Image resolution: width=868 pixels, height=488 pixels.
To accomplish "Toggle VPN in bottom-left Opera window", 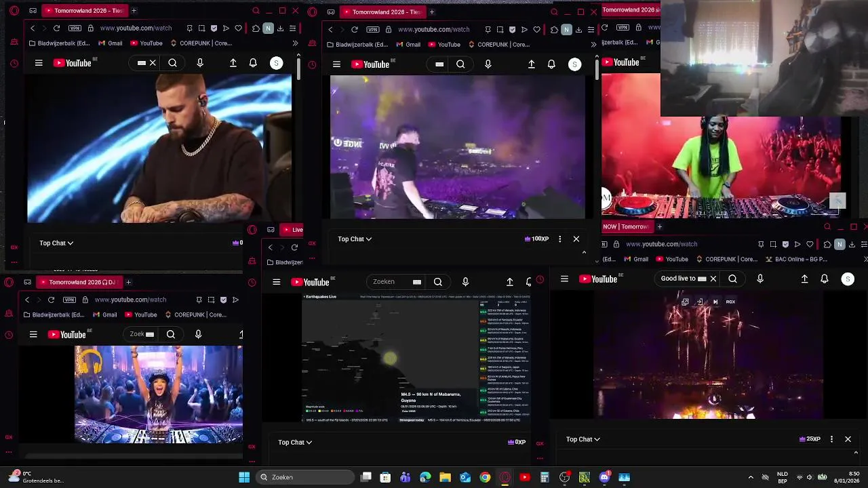I will point(69,300).
